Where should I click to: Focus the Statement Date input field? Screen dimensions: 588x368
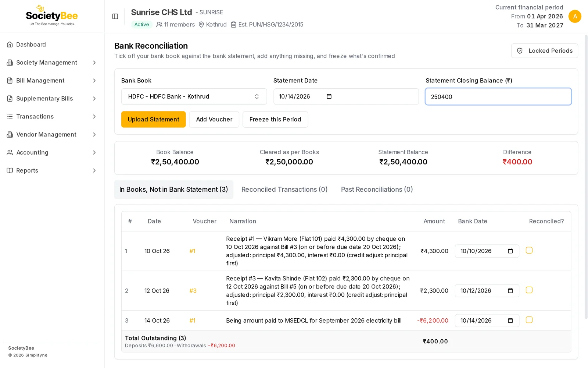346,96
